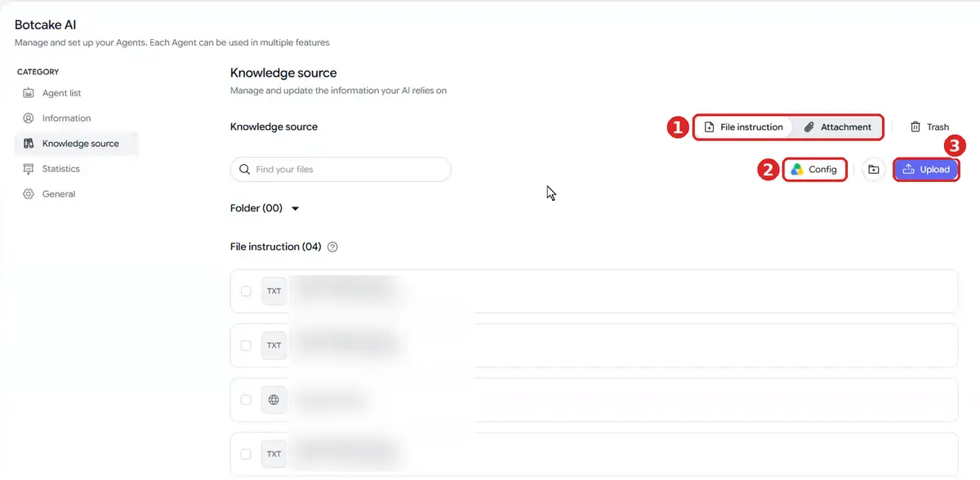Image resolution: width=980 pixels, height=480 pixels.
Task: Click the first row TXT file icon
Action: [274, 291]
